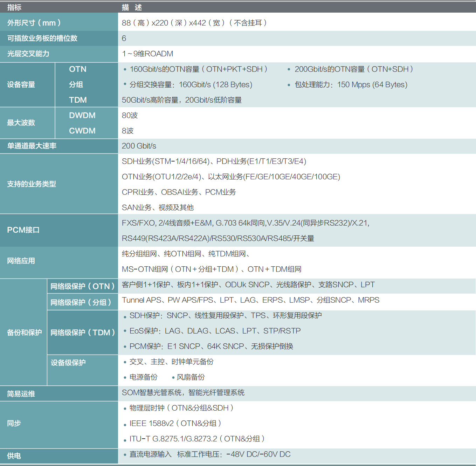This screenshot has height=466, width=476.
Task: Select the SOM智慧光管系统 description text
Action: 183,392
